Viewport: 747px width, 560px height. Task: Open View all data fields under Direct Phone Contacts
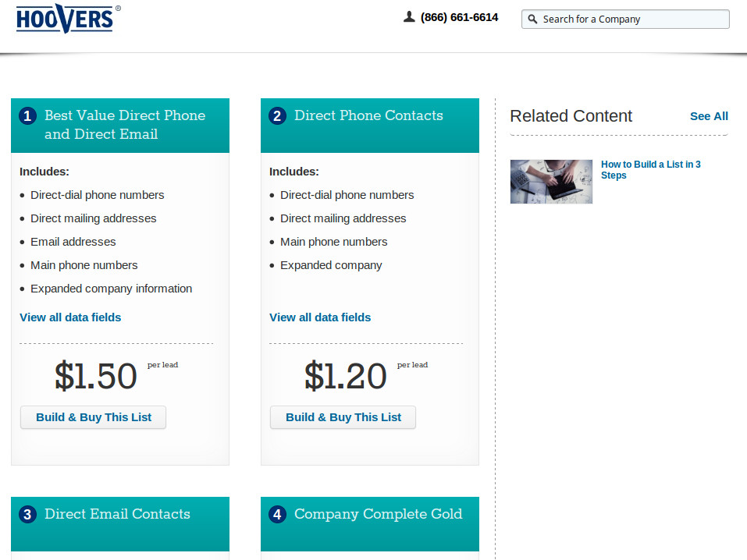[320, 317]
